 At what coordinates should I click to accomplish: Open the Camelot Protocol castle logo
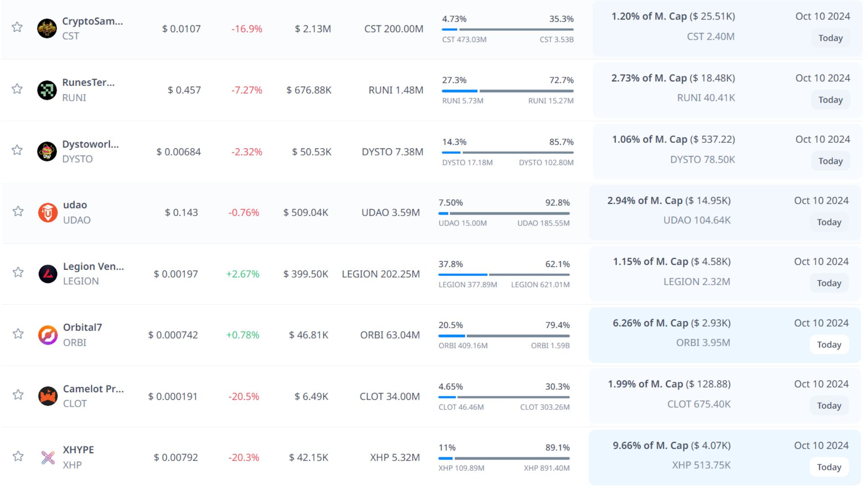click(x=48, y=396)
